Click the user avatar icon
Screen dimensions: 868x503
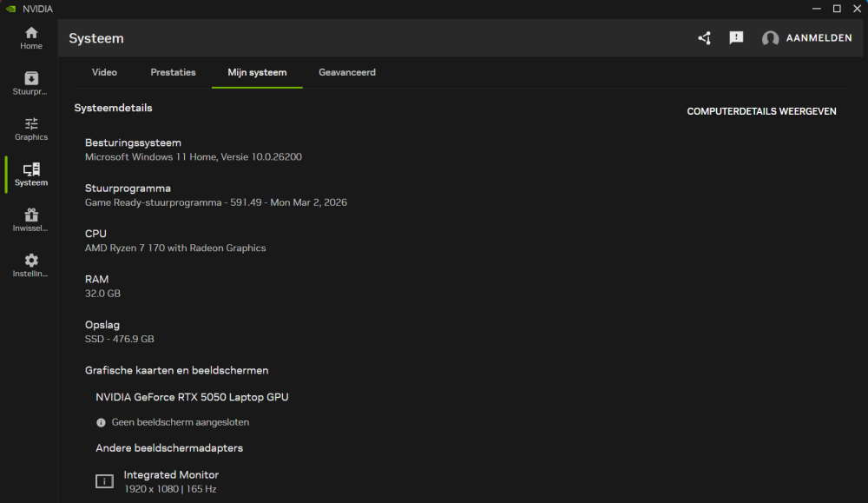tap(770, 38)
